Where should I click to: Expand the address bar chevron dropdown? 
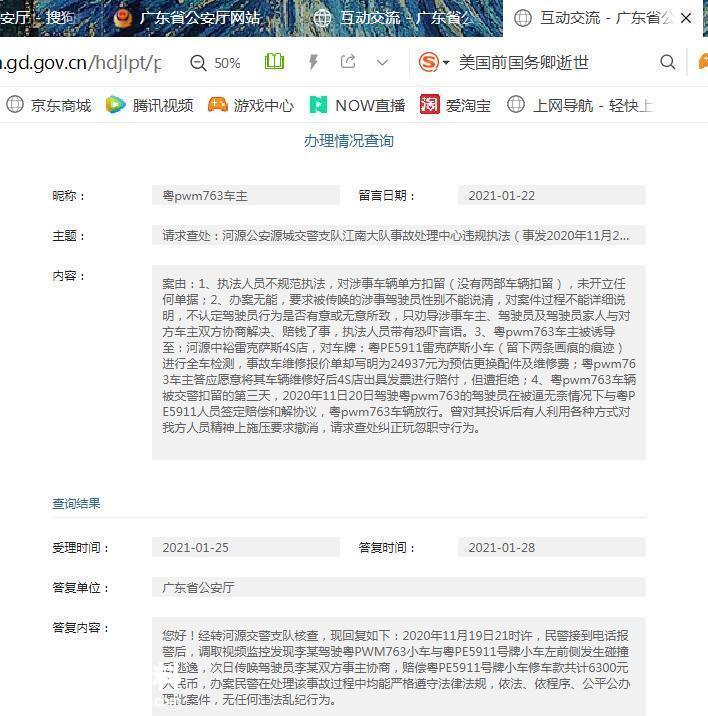point(382,63)
